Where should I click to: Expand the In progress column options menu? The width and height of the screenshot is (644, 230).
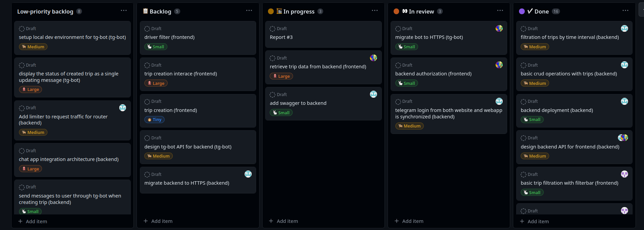[374, 11]
